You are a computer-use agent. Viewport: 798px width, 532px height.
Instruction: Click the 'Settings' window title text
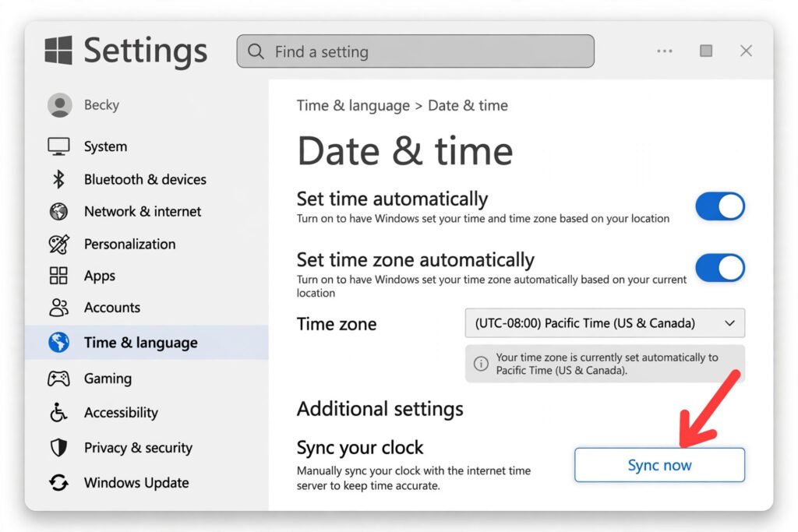(146, 51)
